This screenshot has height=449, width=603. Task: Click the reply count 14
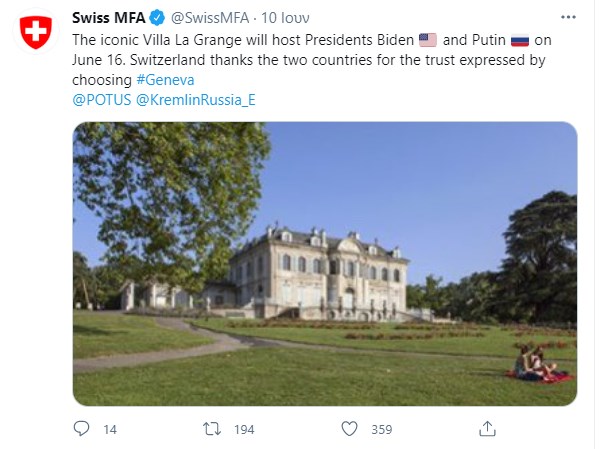[x=110, y=429]
